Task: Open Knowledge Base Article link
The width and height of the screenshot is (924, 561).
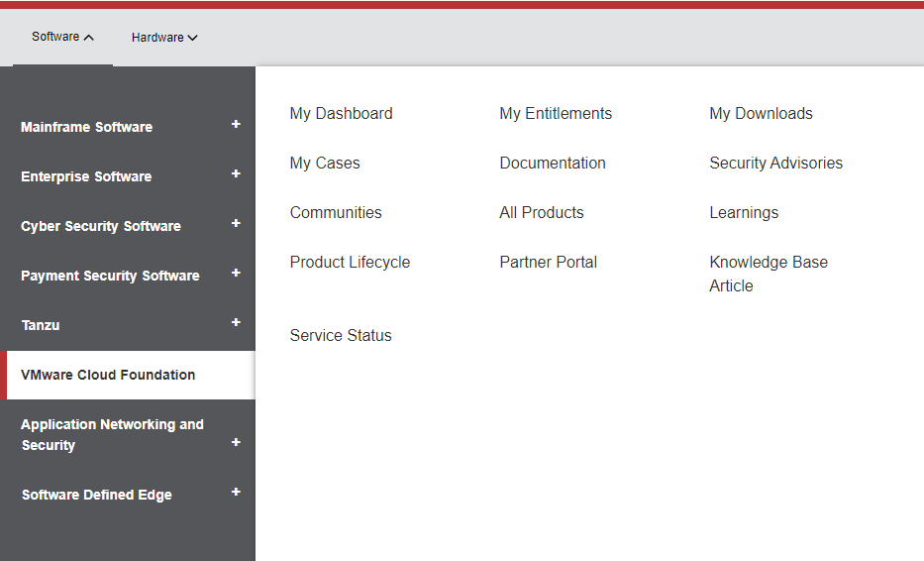Action: (x=768, y=274)
